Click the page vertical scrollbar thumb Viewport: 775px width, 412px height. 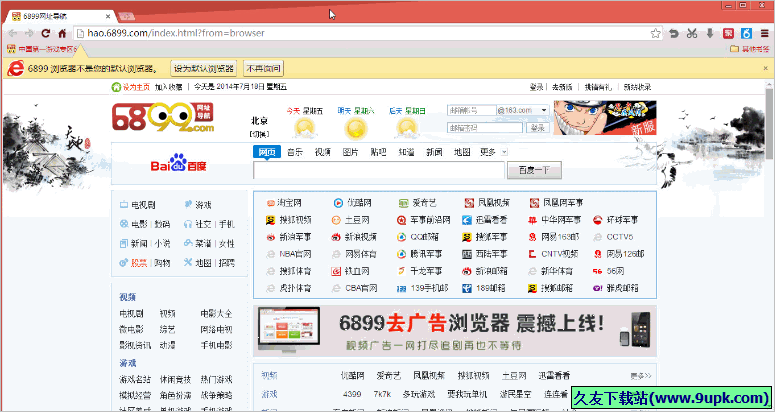pos(770,124)
